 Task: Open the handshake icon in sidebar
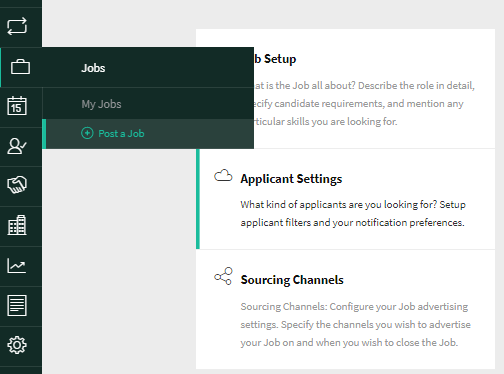click(x=17, y=185)
